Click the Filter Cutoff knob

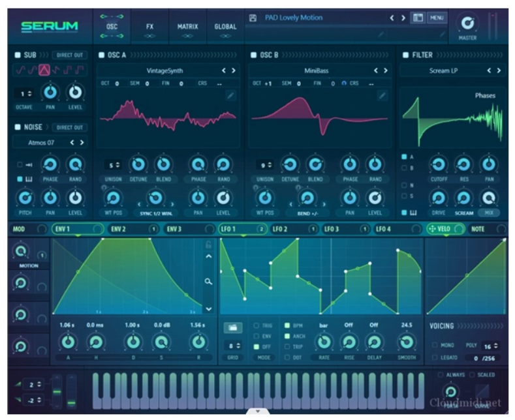[x=439, y=164]
